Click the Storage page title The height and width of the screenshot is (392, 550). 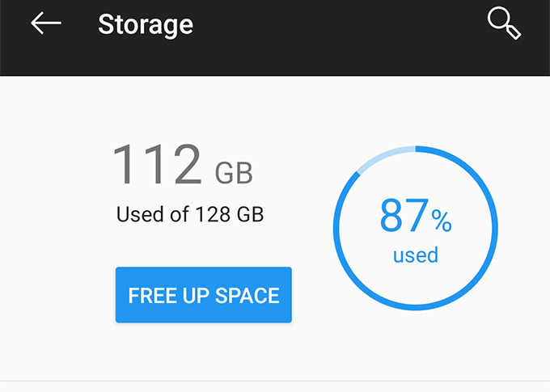coord(146,24)
